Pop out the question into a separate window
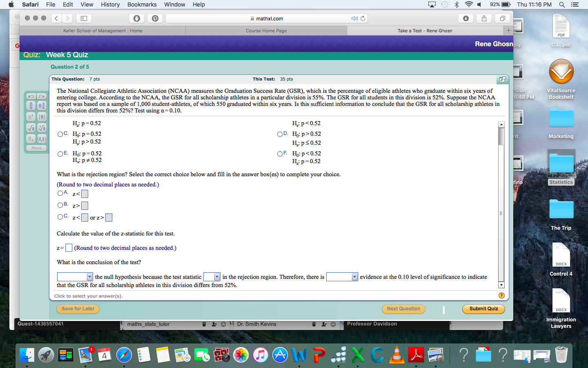 pyautogui.click(x=502, y=79)
